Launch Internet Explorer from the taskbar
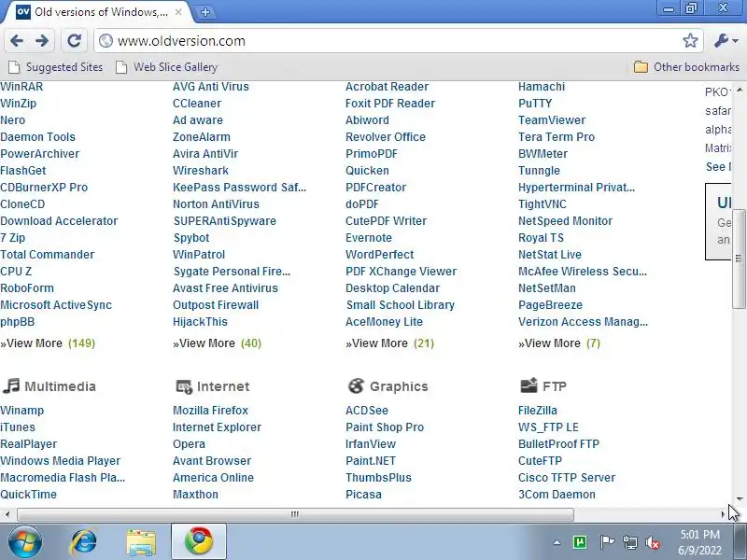Image resolution: width=747 pixels, height=560 pixels. tap(84, 542)
